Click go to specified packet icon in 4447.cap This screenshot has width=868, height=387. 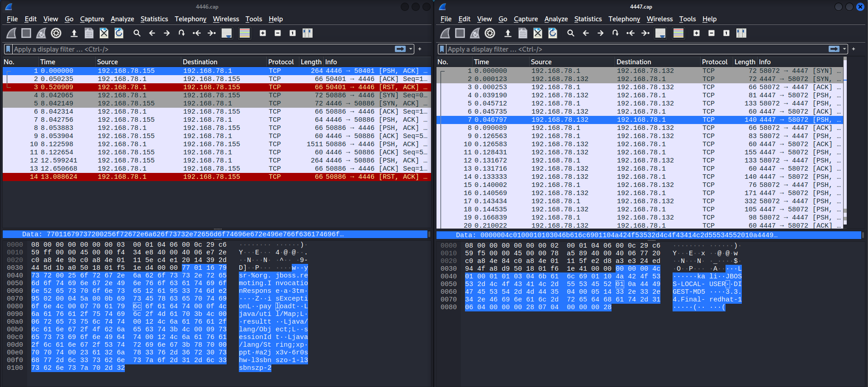point(615,33)
